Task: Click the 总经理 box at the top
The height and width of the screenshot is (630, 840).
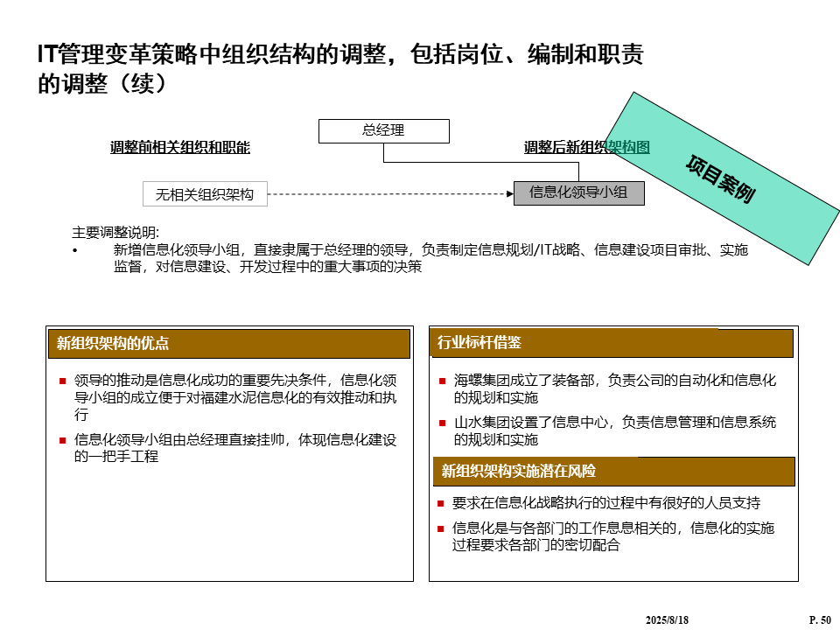Action: [383, 131]
